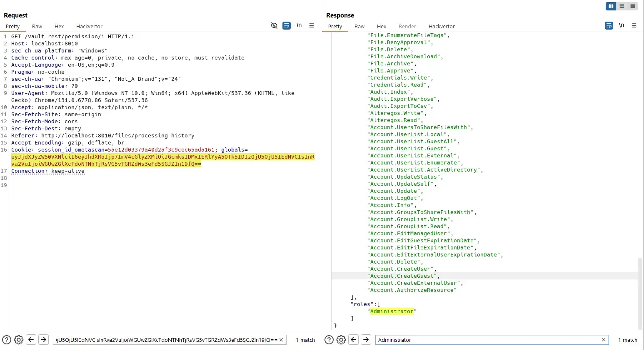Select Response Raw tab
The height and width of the screenshot is (351, 644).
point(359,26)
